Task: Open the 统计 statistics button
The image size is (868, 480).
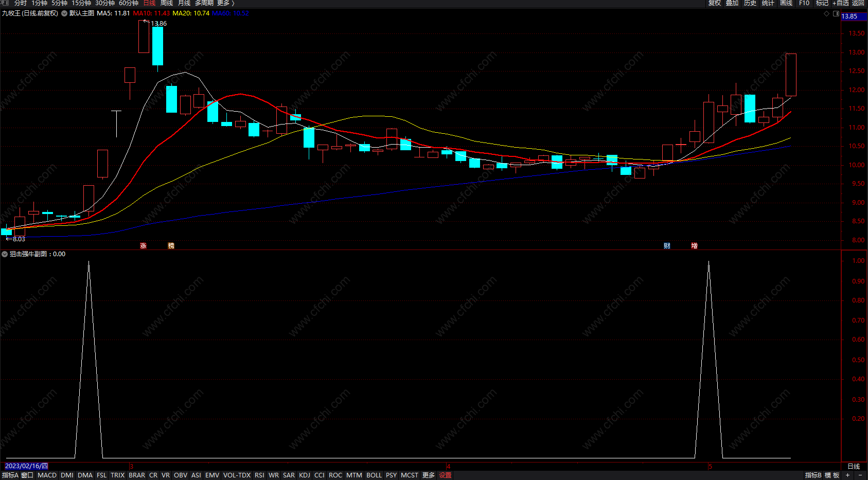Action: pos(768,3)
